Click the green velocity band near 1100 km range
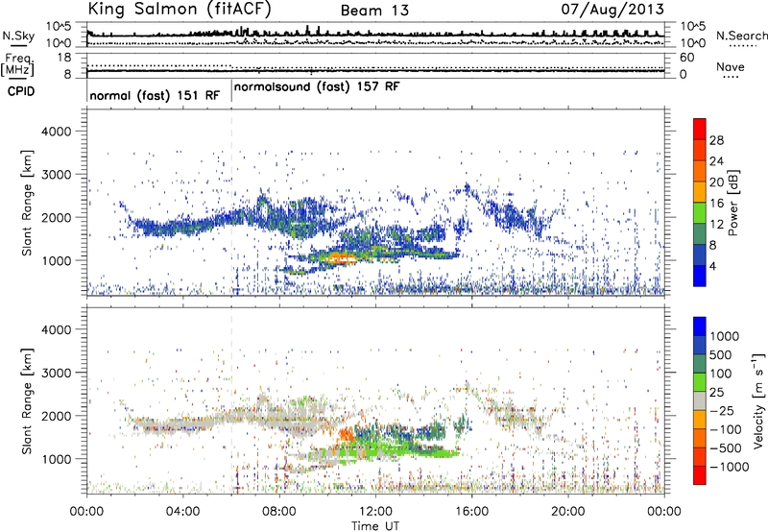The image size is (768, 532). 387,450
